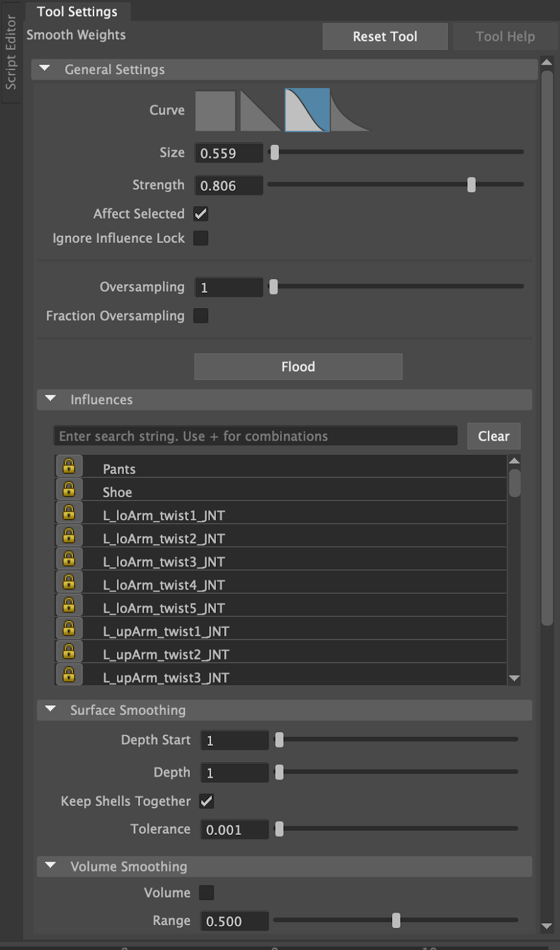The width and height of the screenshot is (560, 950).
Task: Click the influences list scrollbar thumb
Action: tap(514, 483)
